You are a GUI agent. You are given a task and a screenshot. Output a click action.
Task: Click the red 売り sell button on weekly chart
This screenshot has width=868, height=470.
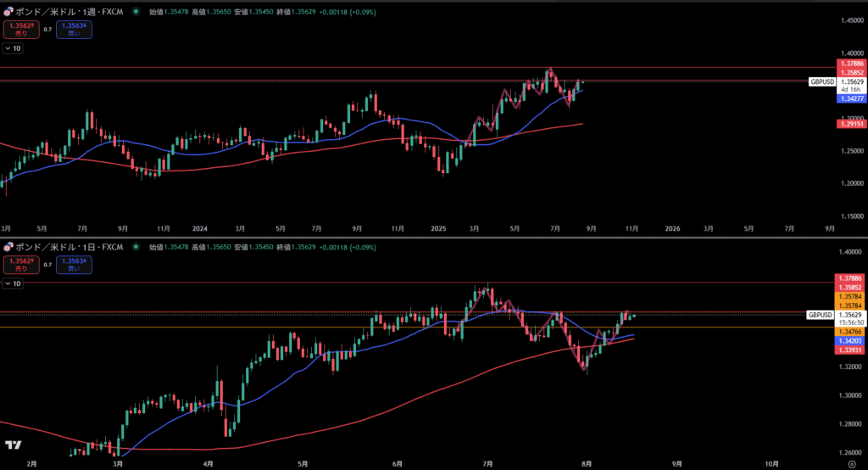coord(21,30)
